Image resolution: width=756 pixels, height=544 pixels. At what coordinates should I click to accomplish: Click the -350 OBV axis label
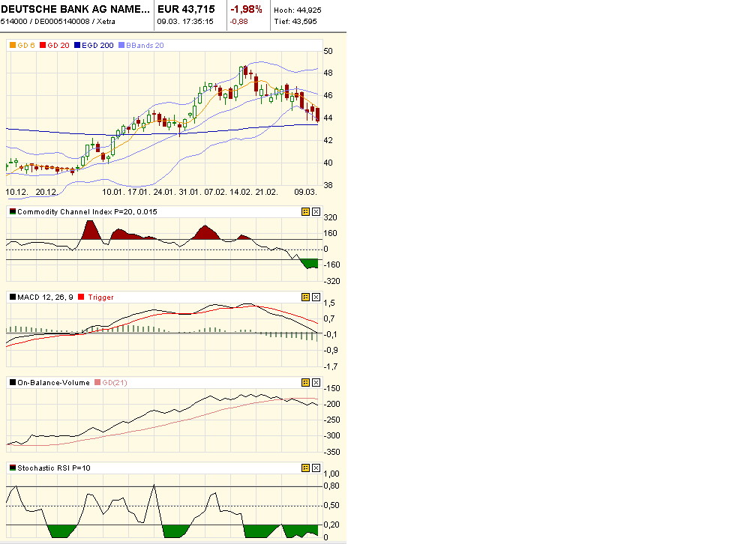pyautogui.click(x=331, y=452)
